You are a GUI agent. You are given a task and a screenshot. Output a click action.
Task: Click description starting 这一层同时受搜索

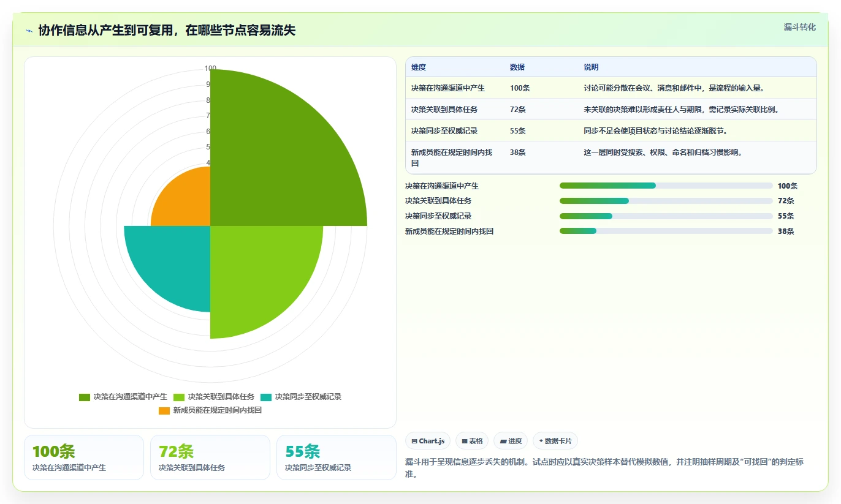pyautogui.click(x=663, y=152)
